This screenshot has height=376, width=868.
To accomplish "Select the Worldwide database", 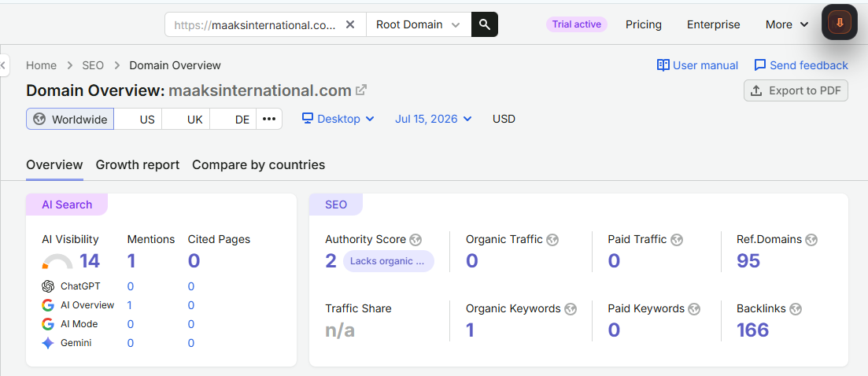I will (70, 119).
